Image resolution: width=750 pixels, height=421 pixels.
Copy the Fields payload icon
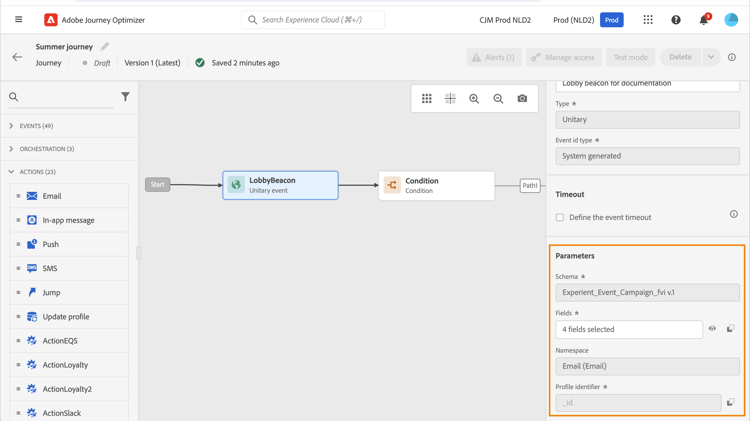tap(730, 329)
